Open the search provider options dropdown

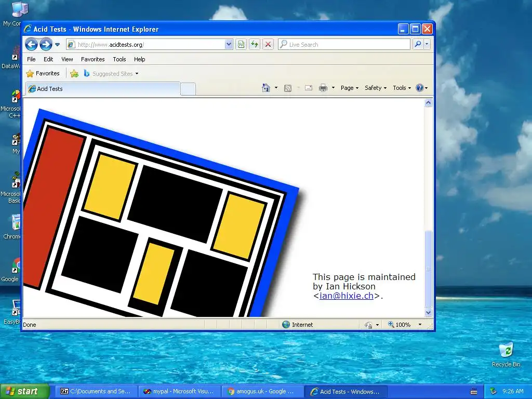click(x=427, y=45)
